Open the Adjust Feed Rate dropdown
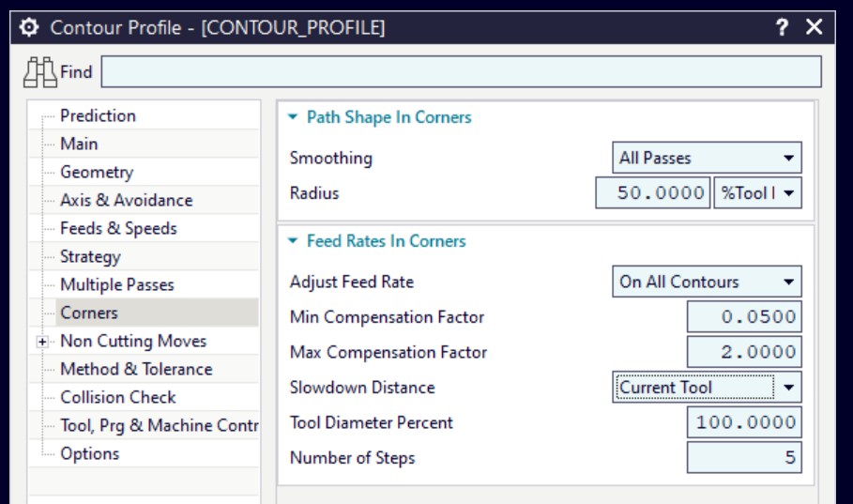 tap(707, 282)
